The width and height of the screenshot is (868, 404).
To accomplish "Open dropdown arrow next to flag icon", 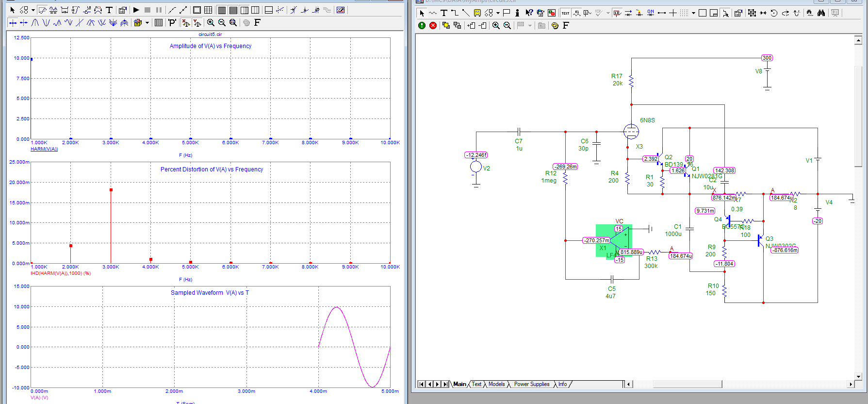I will [530, 25].
